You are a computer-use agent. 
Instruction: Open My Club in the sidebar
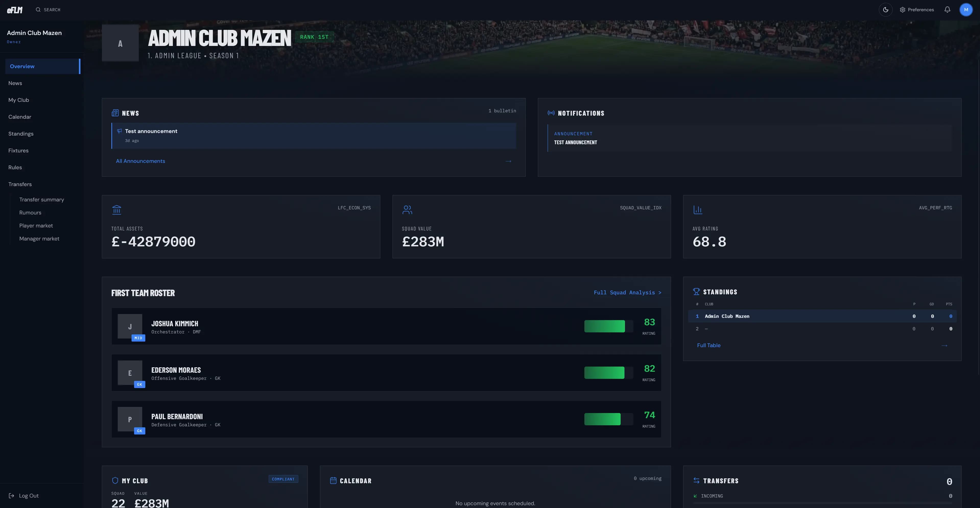pos(19,100)
